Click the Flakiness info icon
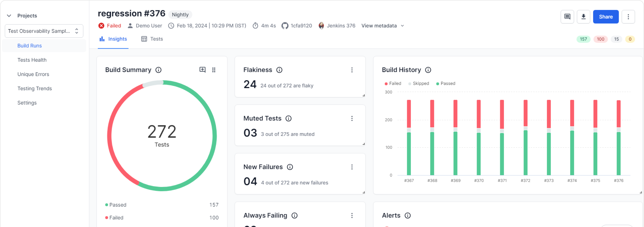The height and width of the screenshot is (227, 644). 279,70
